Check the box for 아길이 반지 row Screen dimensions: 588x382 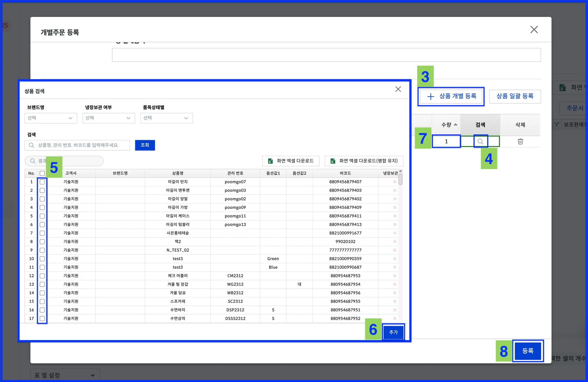(42, 182)
